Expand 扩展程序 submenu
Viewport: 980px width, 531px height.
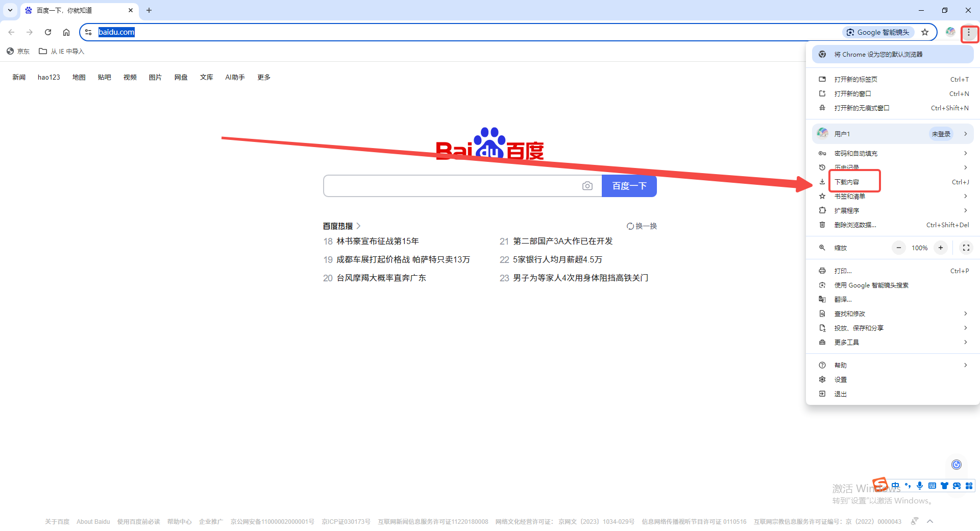coord(893,210)
